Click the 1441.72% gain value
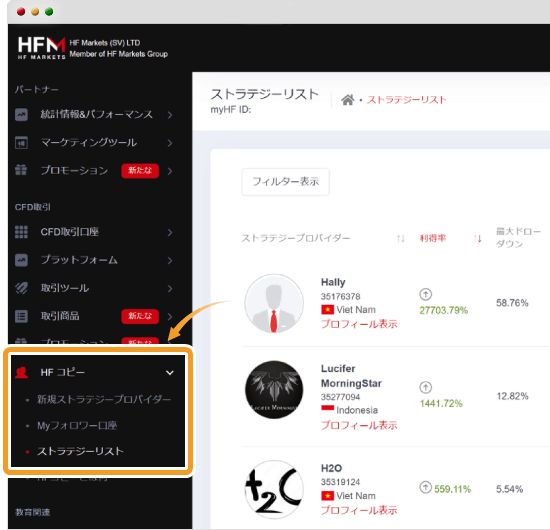Screen dimensions: 550x530 pos(441,404)
